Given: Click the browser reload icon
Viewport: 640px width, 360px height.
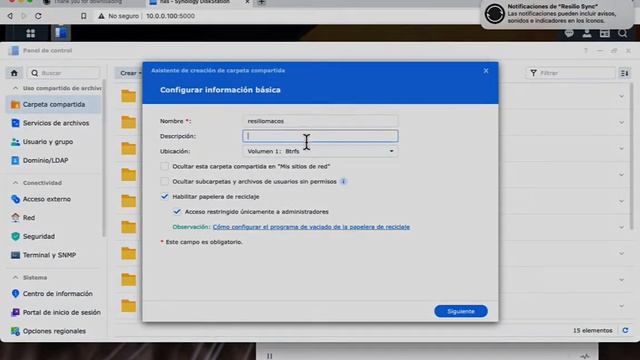Looking at the screenshot, I should tap(38, 16).
